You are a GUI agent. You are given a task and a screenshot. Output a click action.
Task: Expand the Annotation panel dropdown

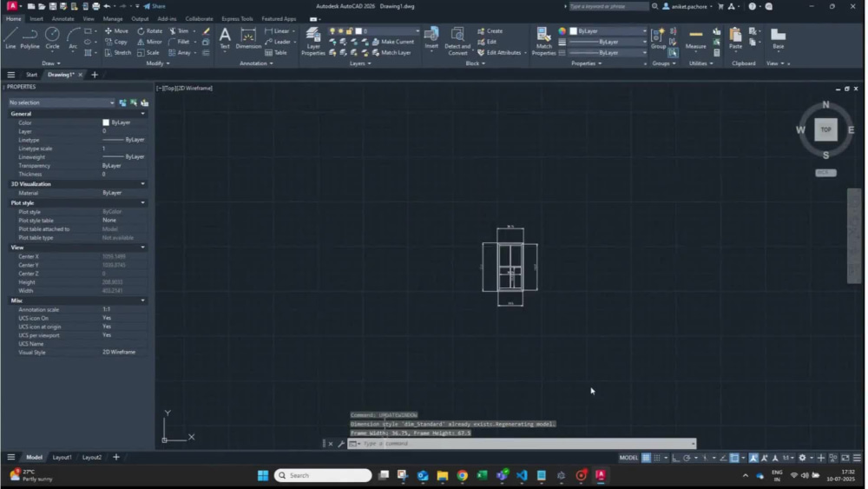(256, 63)
